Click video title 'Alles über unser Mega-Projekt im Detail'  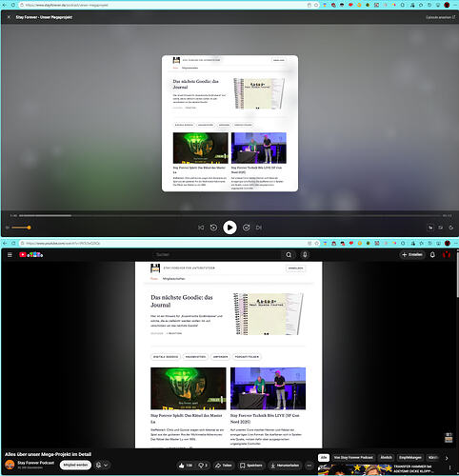coord(48,454)
